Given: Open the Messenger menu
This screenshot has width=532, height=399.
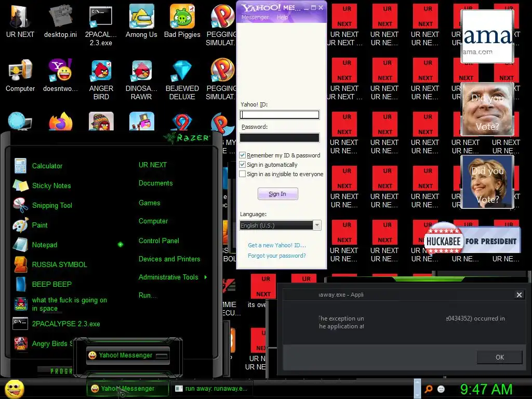Looking at the screenshot, I should pyautogui.click(x=255, y=17).
